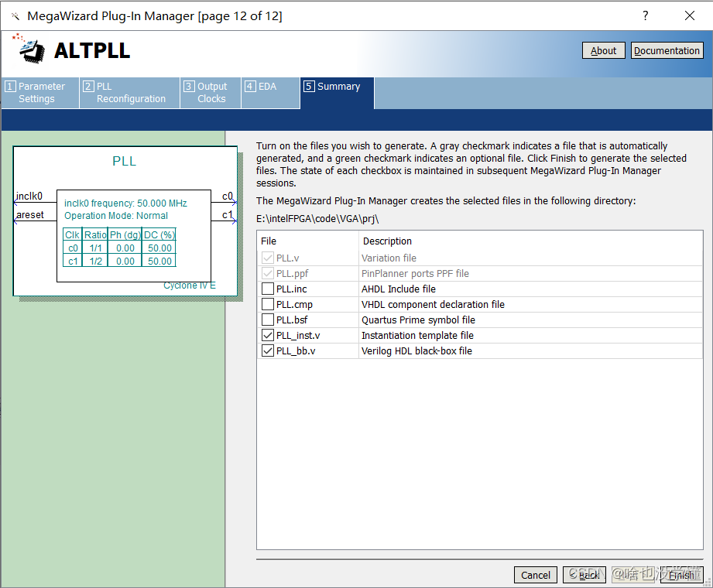This screenshot has height=588, width=713.
Task: Switch to Parameter Settings tab
Action: coord(40,93)
